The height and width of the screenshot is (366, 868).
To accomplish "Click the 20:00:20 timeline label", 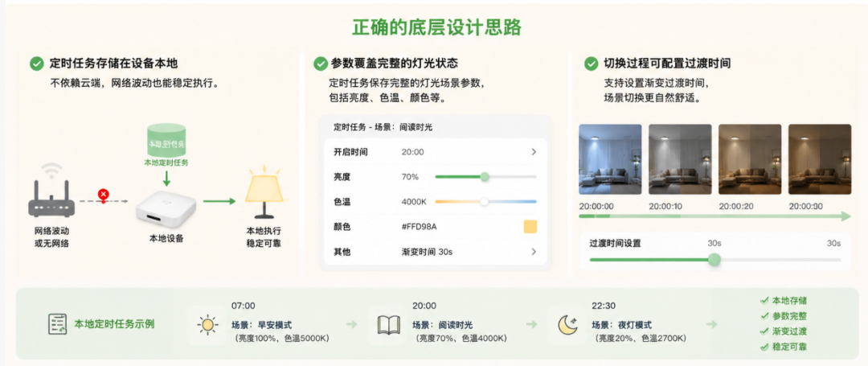I will pyautogui.click(x=736, y=206).
